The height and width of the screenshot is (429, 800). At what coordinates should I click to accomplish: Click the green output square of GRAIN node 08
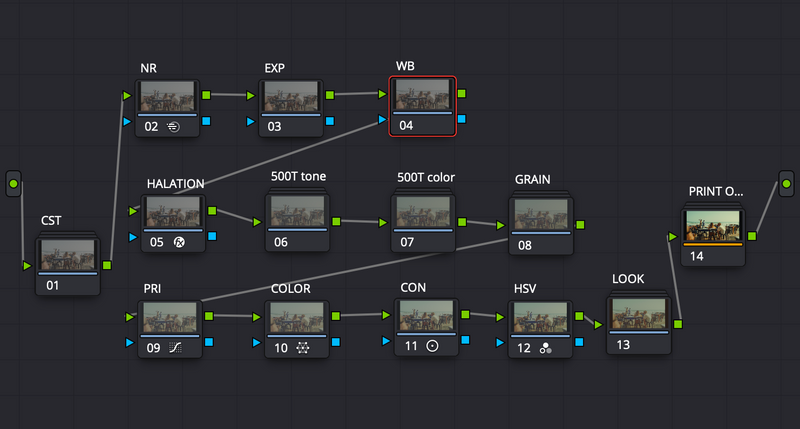point(580,224)
